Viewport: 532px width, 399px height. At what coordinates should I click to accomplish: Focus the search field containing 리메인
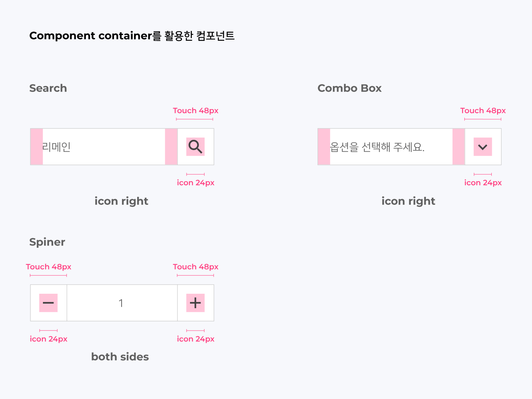[x=104, y=147]
